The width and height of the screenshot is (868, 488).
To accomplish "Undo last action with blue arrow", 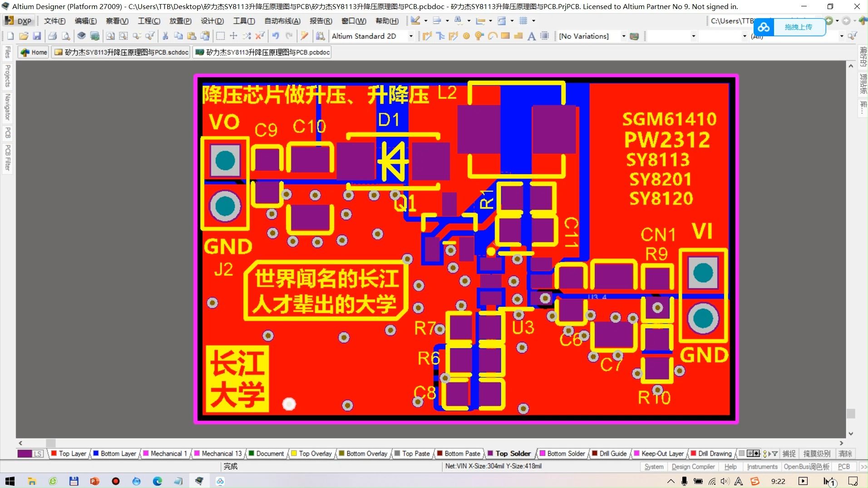I will (x=276, y=36).
